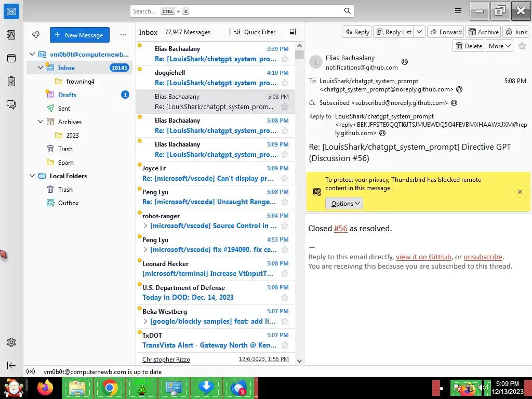Collapse the Archives folder
The width and height of the screenshot is (532, 399).
click(41, 122)
